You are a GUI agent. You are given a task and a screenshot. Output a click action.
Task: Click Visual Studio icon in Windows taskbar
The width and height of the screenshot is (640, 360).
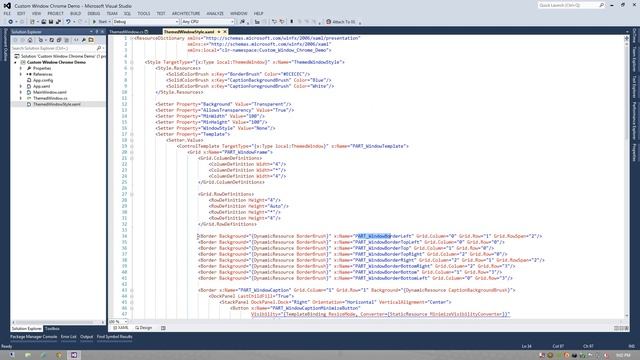(x=74, y=355)
